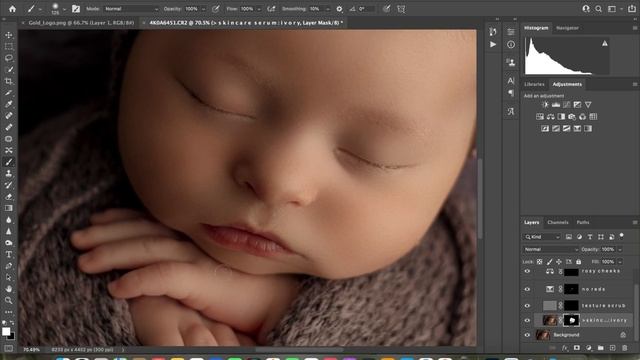
Task: Add a Color Lookup adjustment
Action: click(x=593, y=117)
